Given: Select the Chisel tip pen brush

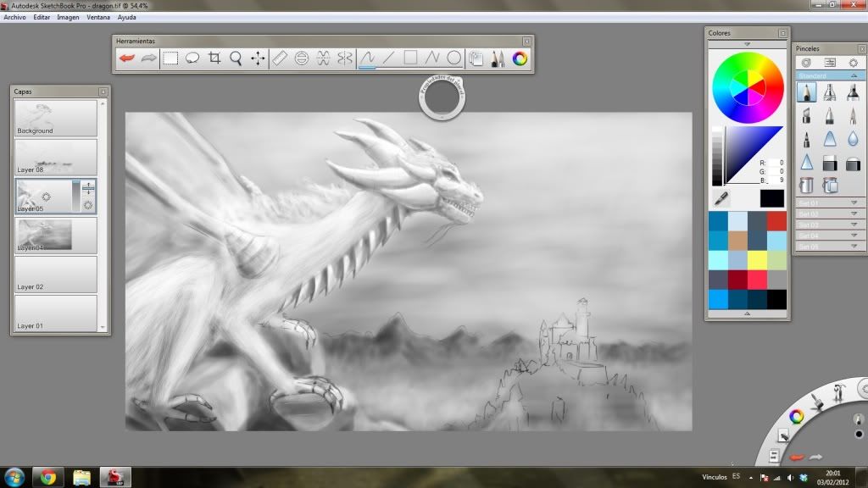Looking at the screenshot, I should [807, 115].
